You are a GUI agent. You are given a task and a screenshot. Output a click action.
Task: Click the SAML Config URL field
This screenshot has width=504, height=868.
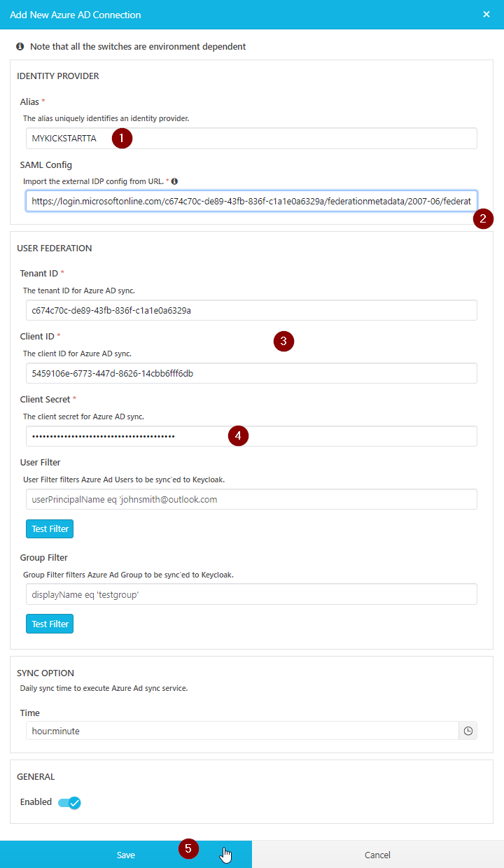[x=251, y=202]
